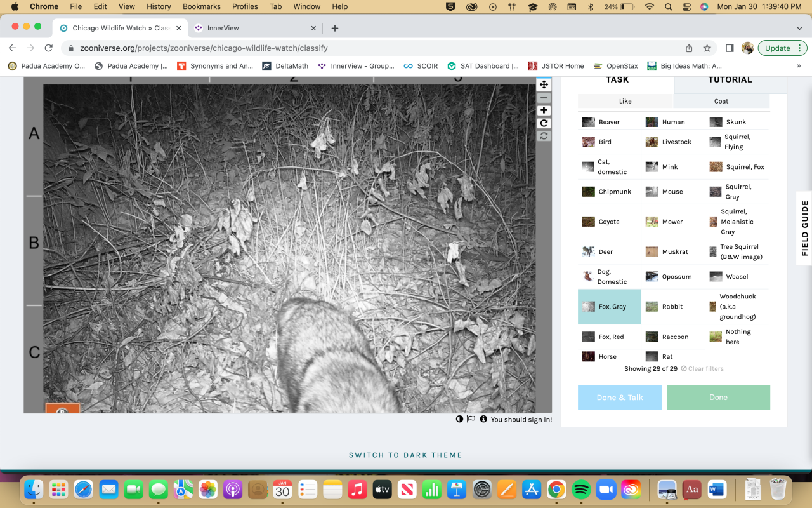Open the subject info icon

483,419
